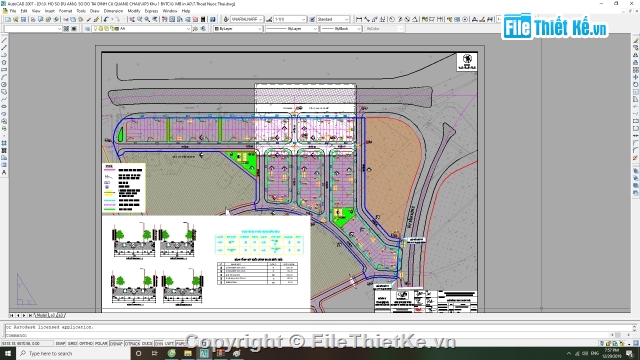This screenshot has width=640, height=360.
Task: Select the Angular dimension tool
Action: pos(415,19)
